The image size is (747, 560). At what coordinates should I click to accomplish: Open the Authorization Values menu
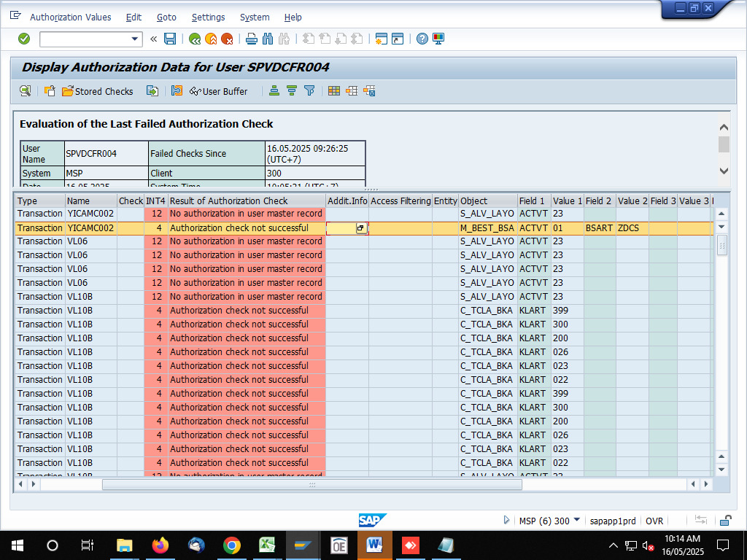[71, 17]
